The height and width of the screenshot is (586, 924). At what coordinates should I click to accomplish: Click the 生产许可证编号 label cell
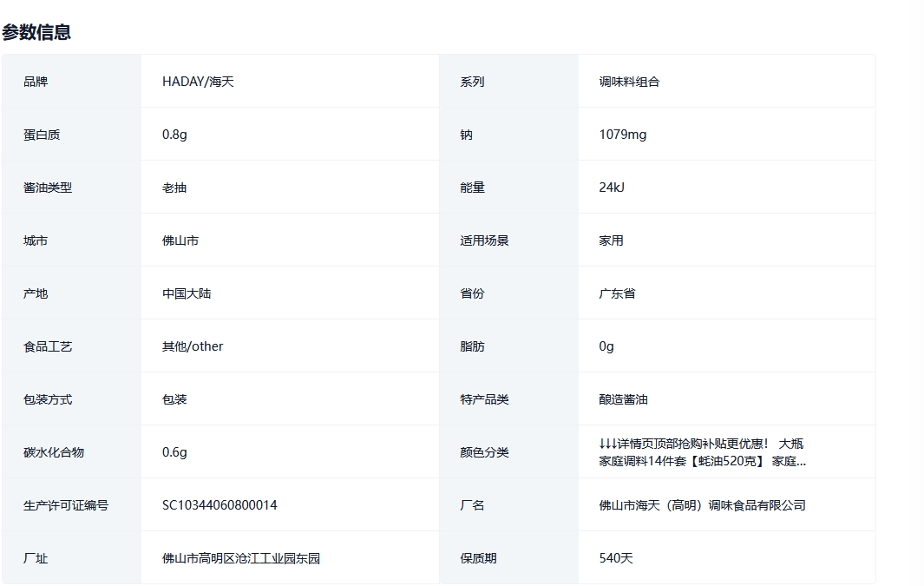(71, 505)
